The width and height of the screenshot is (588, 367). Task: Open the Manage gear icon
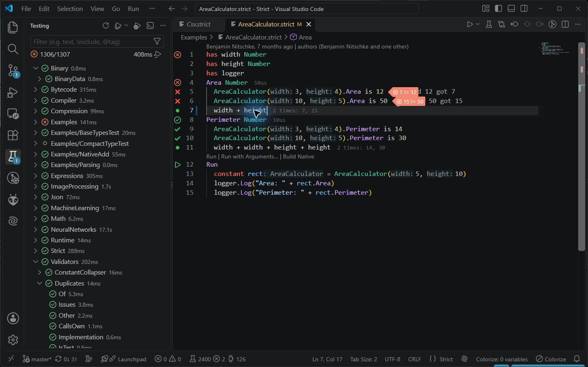(x=13, y=340)
